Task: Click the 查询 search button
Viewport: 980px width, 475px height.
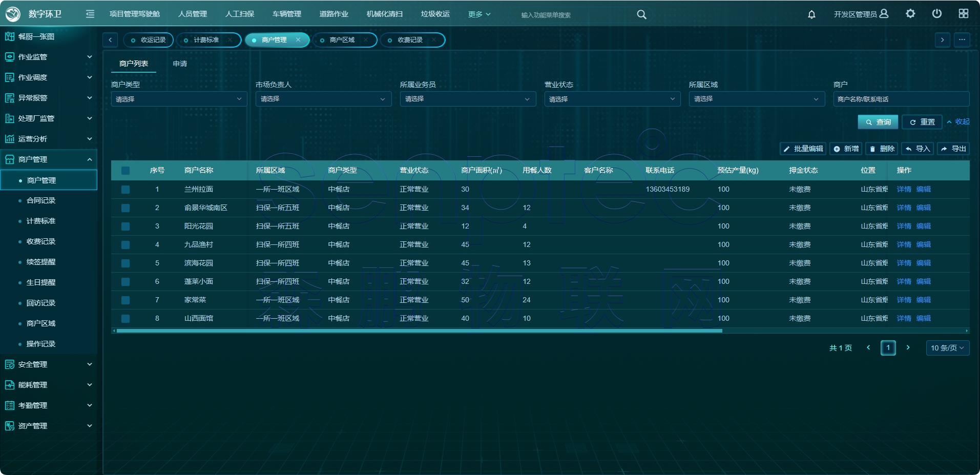Action: tap(878, 122)
